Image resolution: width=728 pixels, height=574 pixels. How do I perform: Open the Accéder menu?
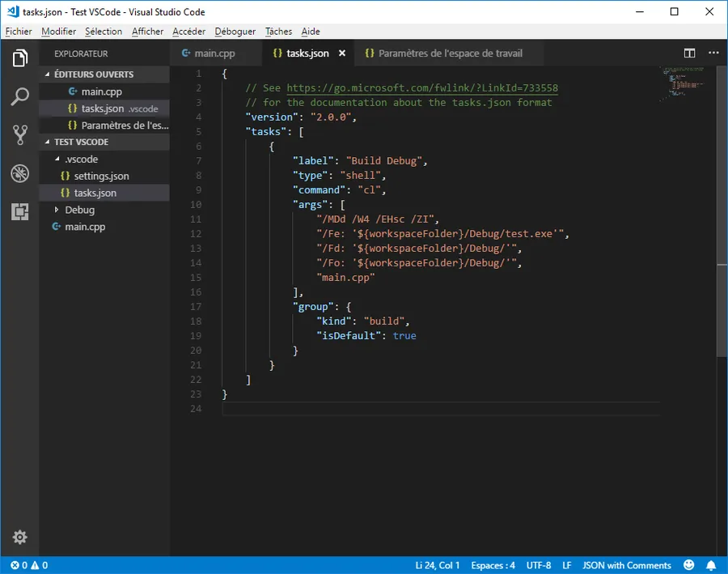(x=189, y=31)
